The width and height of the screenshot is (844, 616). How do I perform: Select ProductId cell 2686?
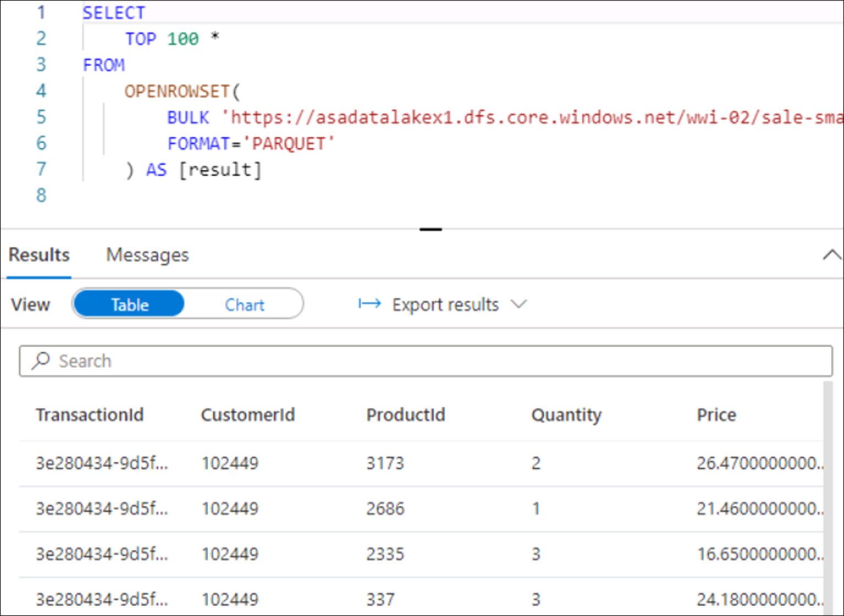pyautogui.click(x=385, y=509)
